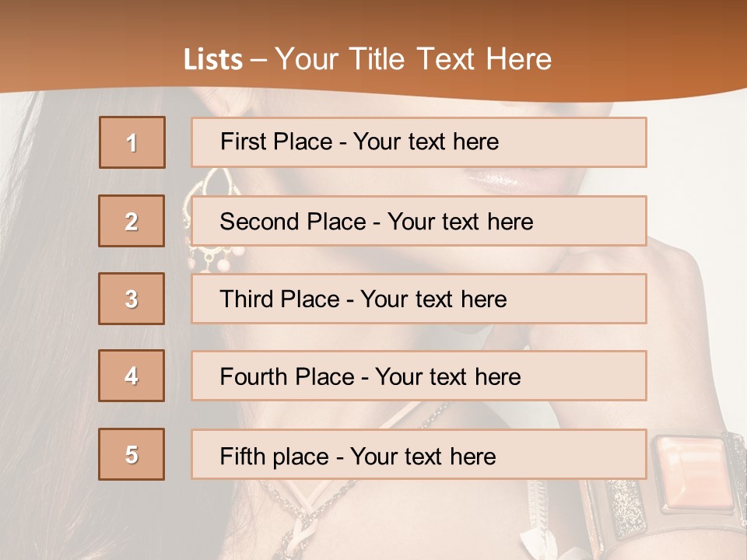The height and width of the screenshot is (560, 747).
Task: Click the lips in the background photo
Action: (x=498, y=180)
